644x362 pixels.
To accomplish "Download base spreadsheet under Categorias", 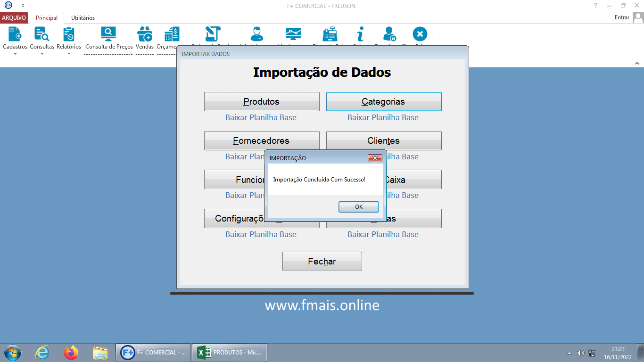I will pos(383,117).
